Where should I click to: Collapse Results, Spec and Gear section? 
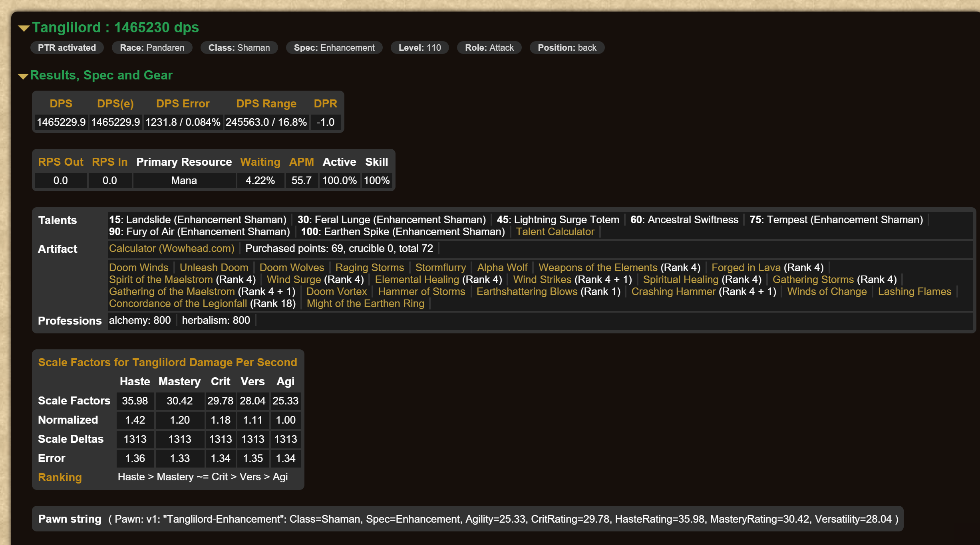[23, 76]
